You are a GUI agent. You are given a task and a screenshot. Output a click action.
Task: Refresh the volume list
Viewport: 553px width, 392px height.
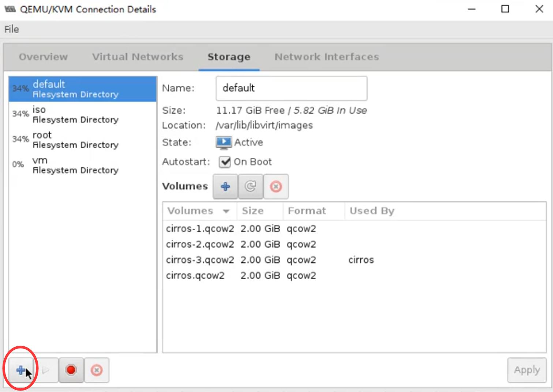click(251, 186)
